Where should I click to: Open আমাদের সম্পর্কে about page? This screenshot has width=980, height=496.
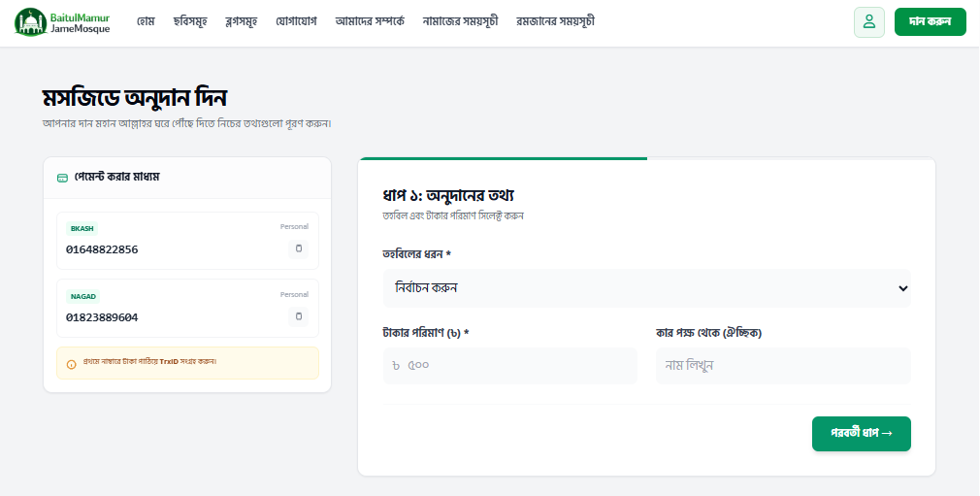coord(369,21)
